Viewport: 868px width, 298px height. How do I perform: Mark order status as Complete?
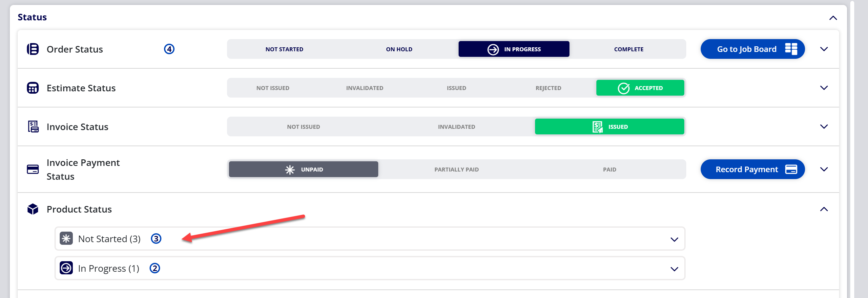(x=629, y=49)
